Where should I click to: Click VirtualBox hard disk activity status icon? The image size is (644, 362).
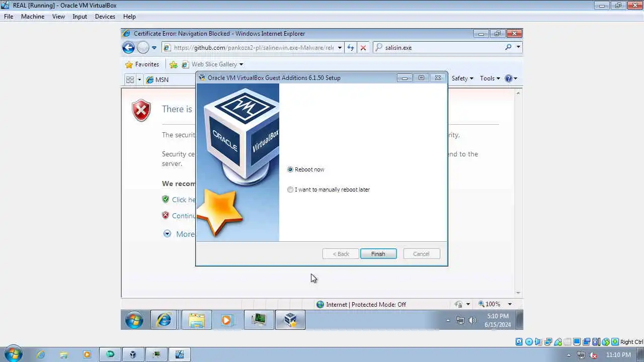pos(519,342)
